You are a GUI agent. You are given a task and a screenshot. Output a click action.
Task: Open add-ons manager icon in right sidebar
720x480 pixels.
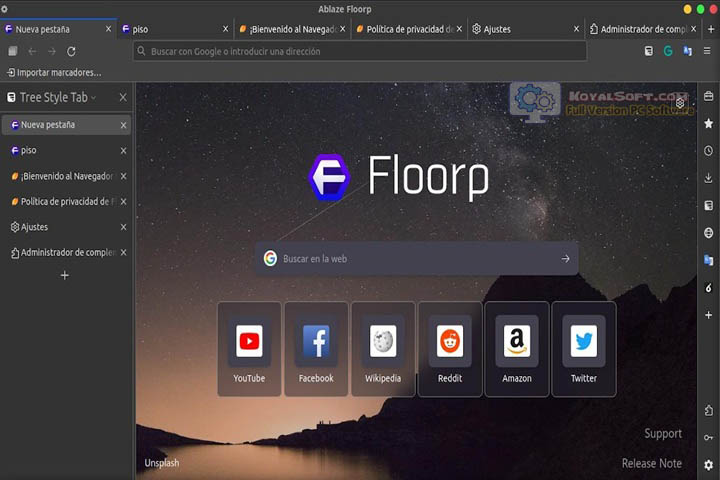click(709, 410)
